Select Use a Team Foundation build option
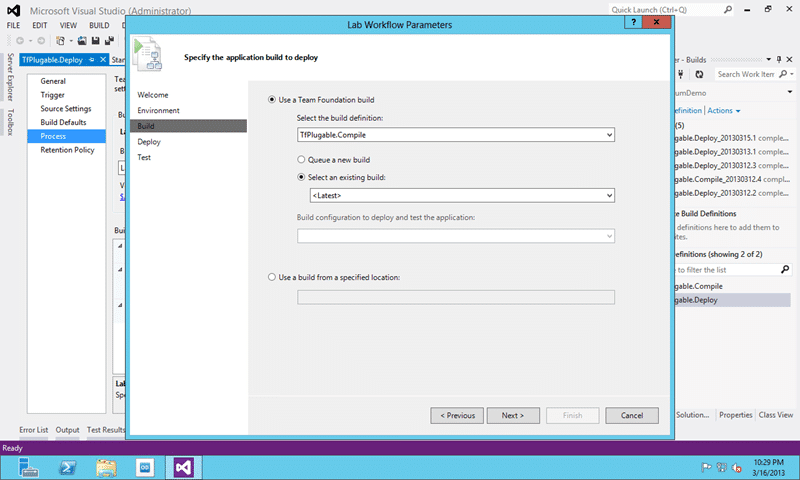 (x=272, y=99)
